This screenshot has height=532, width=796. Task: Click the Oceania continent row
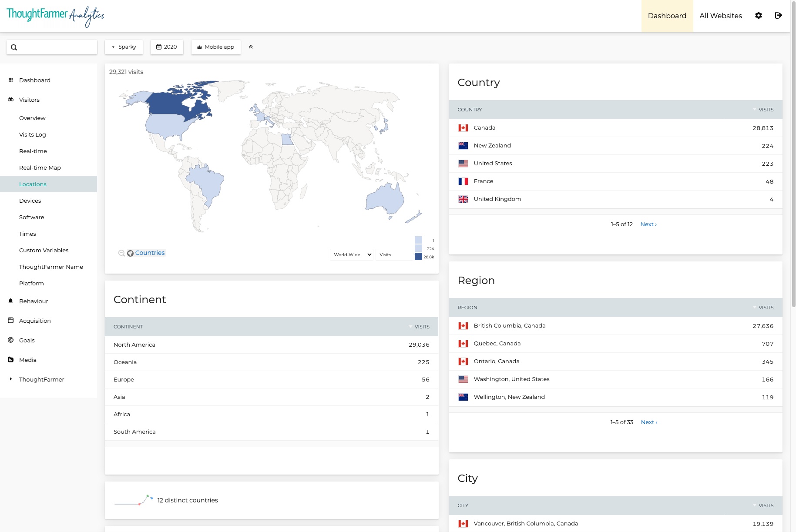tap(272, 362)
